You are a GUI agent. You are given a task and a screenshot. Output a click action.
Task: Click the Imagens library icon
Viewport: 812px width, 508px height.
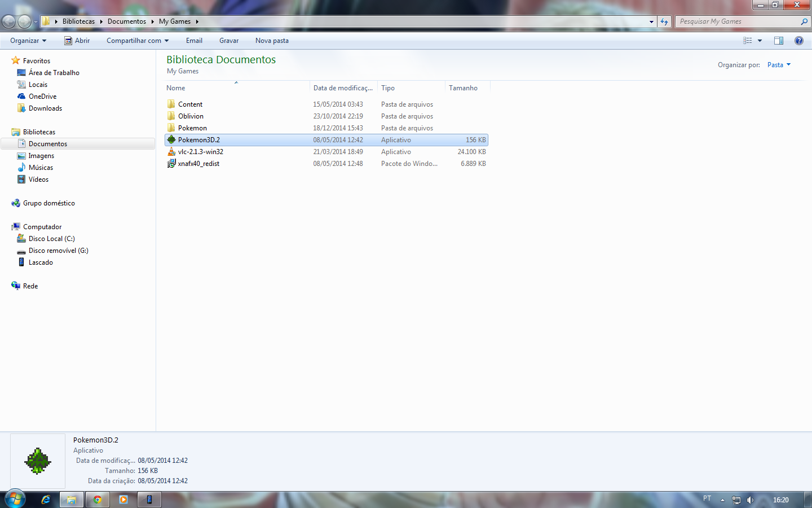(21, 156)
